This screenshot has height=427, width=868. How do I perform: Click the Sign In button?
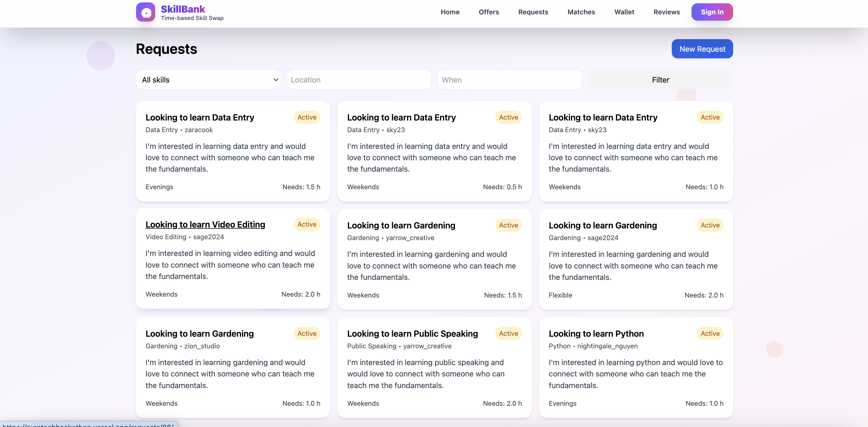point(712,12)
